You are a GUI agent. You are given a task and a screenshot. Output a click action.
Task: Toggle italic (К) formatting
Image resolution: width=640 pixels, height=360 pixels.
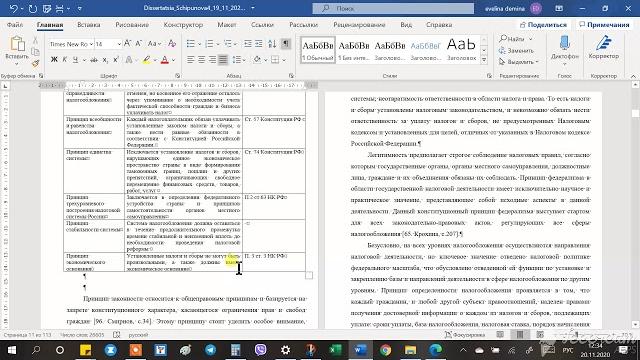[x=64, y=60]
